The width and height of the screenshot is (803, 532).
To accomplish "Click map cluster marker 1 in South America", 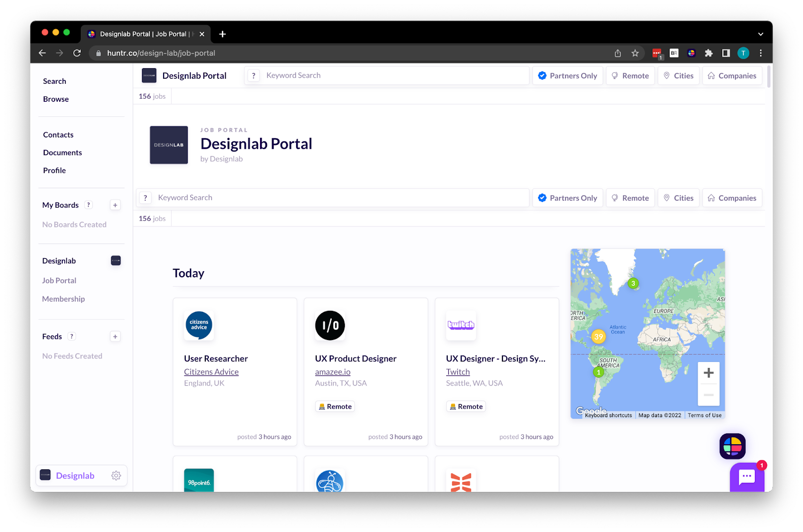I will tap(598, 372).
